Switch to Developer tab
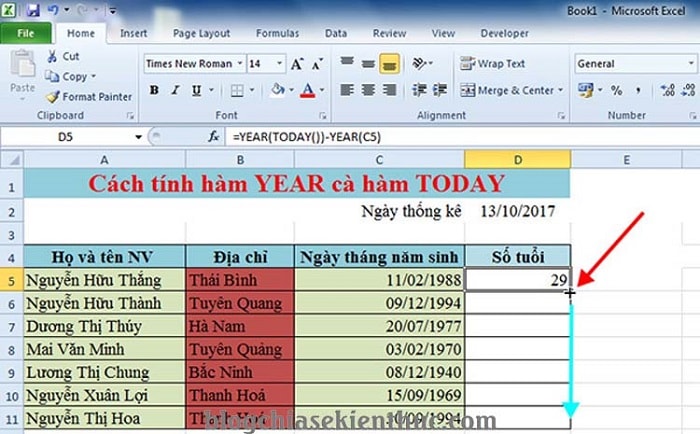The image size is (700, 434). point(504,33)
